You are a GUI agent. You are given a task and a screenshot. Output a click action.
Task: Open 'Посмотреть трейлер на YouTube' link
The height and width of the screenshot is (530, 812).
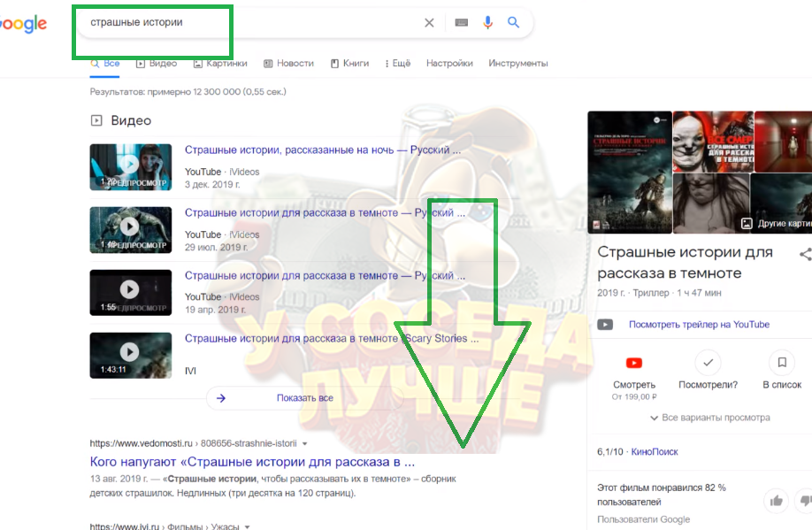click(x=696, y=324)
